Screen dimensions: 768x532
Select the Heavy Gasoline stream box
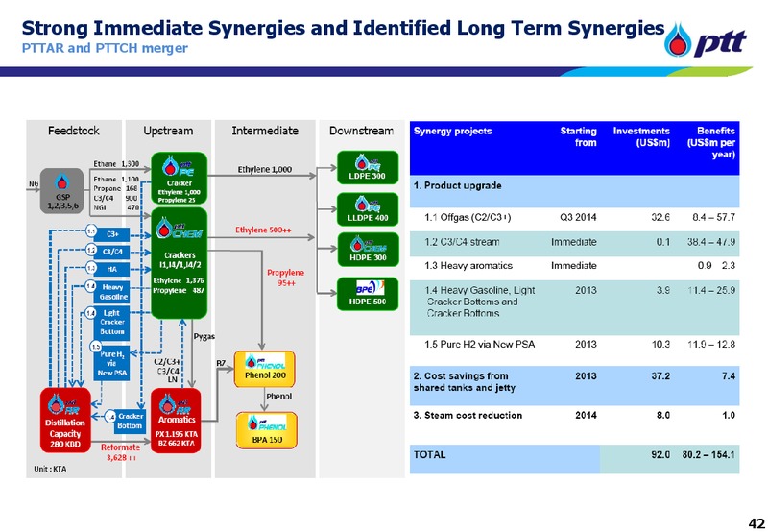111,292
